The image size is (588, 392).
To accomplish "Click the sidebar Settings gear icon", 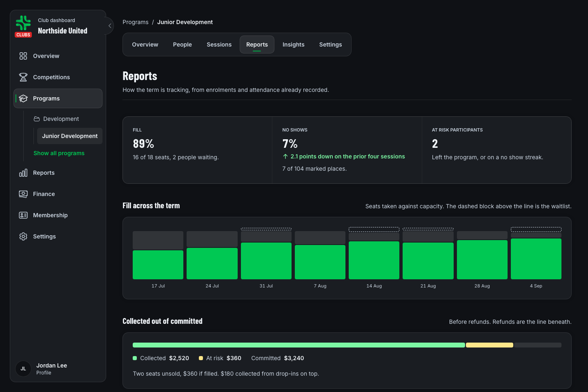I will coord(23,236).
